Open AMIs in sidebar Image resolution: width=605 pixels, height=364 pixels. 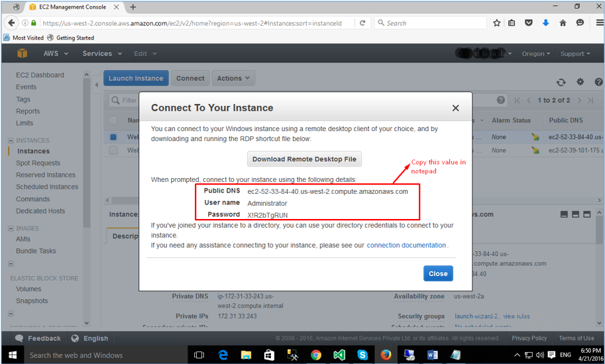point(23,239)
